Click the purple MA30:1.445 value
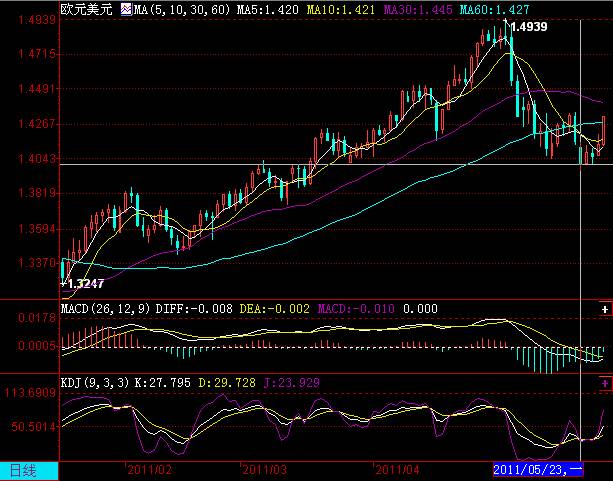The height and width of the screenshot is (481, 613). click(418, 9)
